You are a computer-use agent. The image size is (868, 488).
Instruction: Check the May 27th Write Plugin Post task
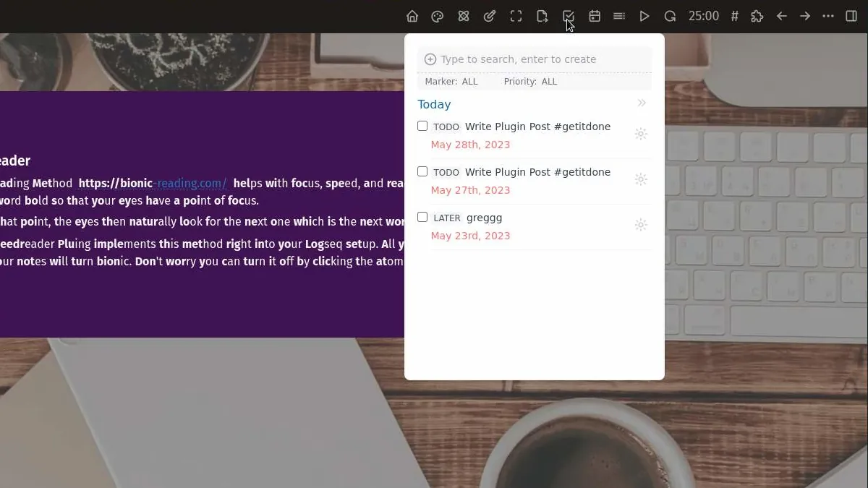point(422,171)
